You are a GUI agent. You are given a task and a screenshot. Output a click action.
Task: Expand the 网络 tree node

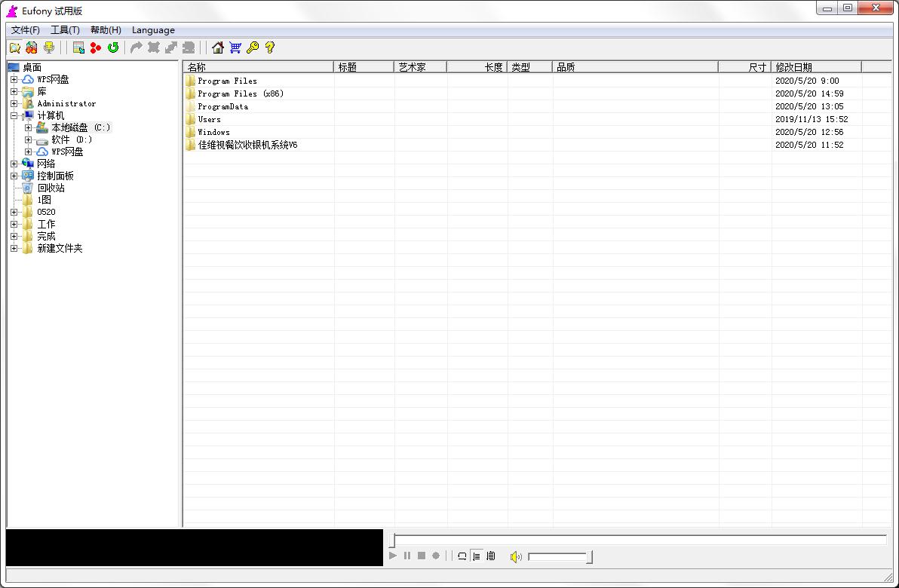[14, 164]
